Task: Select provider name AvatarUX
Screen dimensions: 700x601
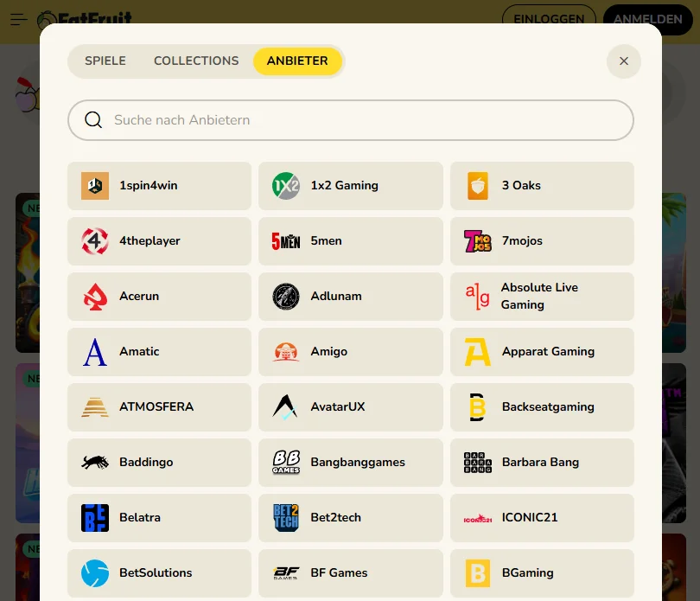Action: click(x=338, y=407)
